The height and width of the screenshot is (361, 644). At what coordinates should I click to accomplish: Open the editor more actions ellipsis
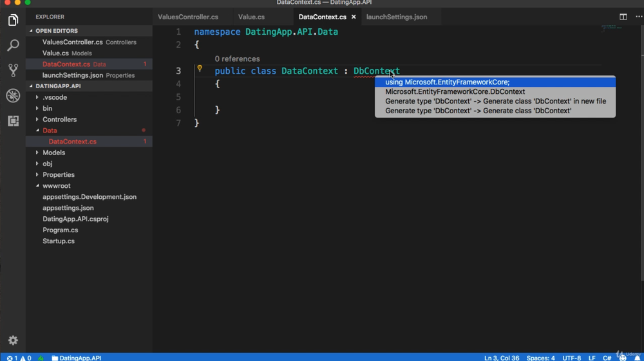coord(639,17)
